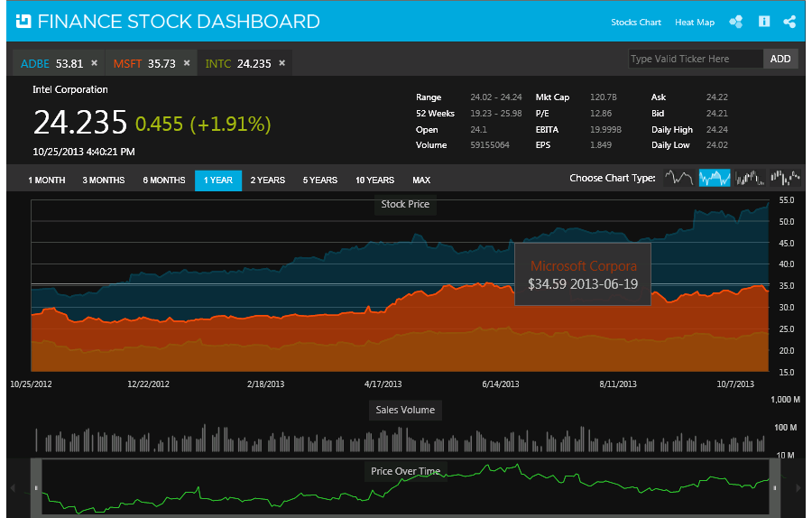Click the P/E value 12.86

click(601, 114)
